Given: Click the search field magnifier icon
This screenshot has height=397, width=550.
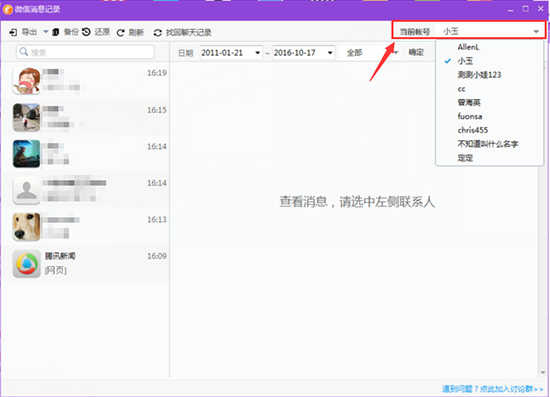Looking at the screenshot, I should 24,52.
